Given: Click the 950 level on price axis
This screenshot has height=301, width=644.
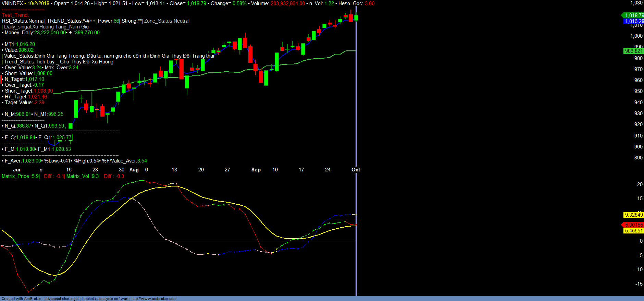Looking at the screenshot, I should click(x=638, y=91).
